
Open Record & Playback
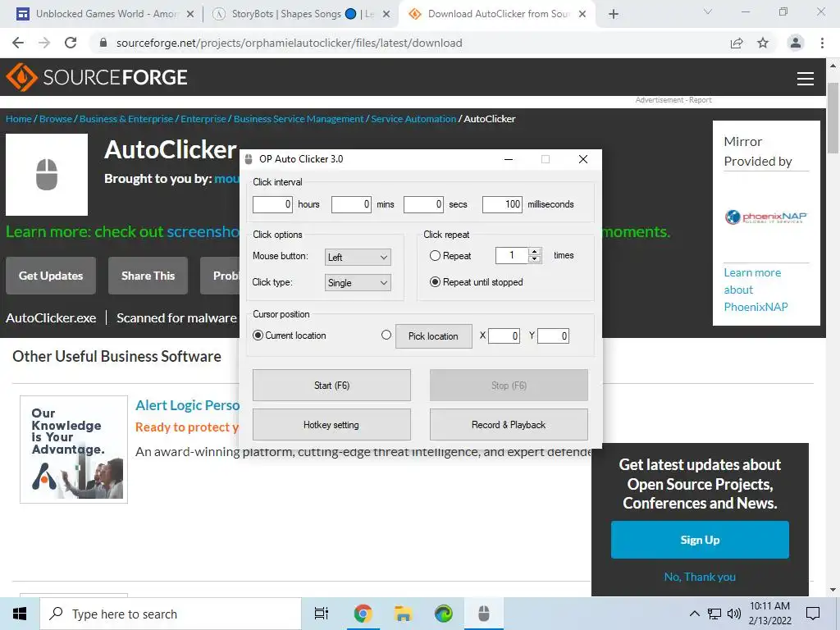click(x=509, y=425)
